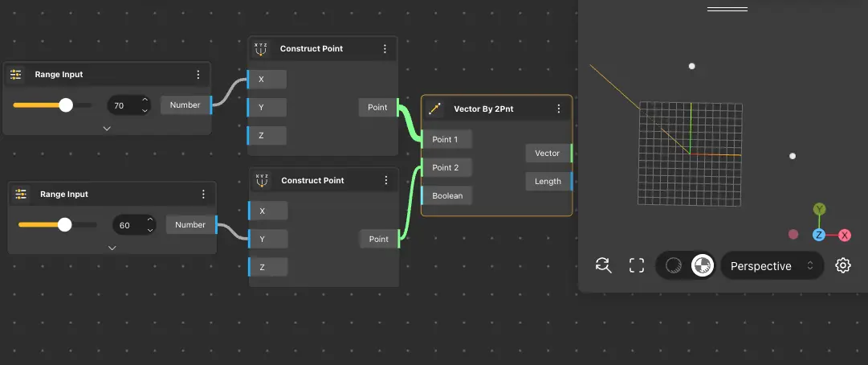Click the Boolean input on Vector By 2Pnt
The image size is (868, 365).
pos(447,195)
